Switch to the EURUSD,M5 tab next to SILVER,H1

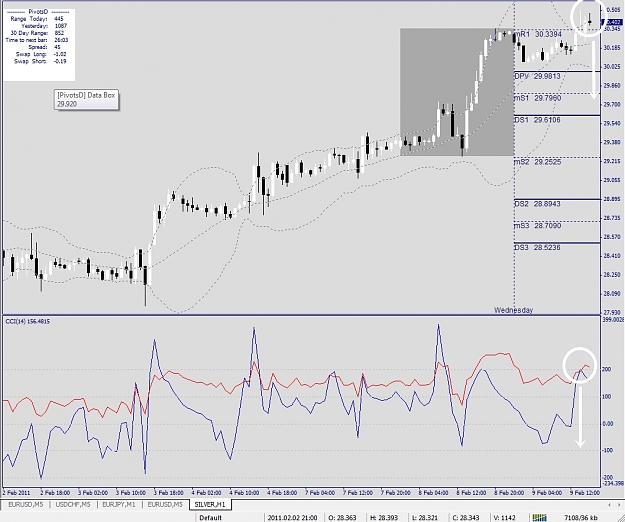pyautogui.click(x=165, y=504)
